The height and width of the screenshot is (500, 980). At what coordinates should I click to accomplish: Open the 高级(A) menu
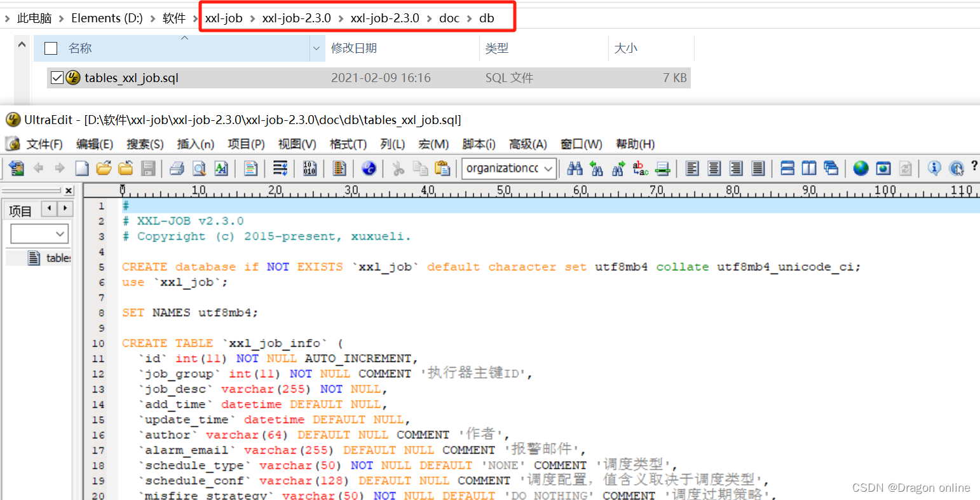528,144
